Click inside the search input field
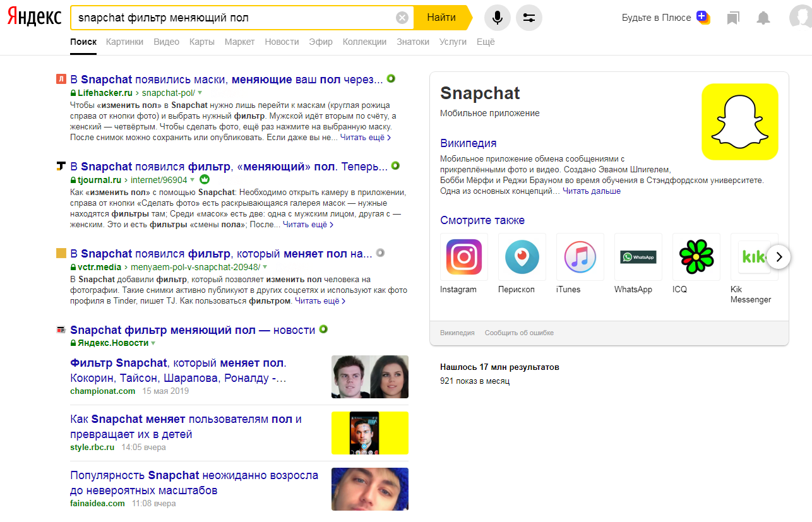 [234, 18]
